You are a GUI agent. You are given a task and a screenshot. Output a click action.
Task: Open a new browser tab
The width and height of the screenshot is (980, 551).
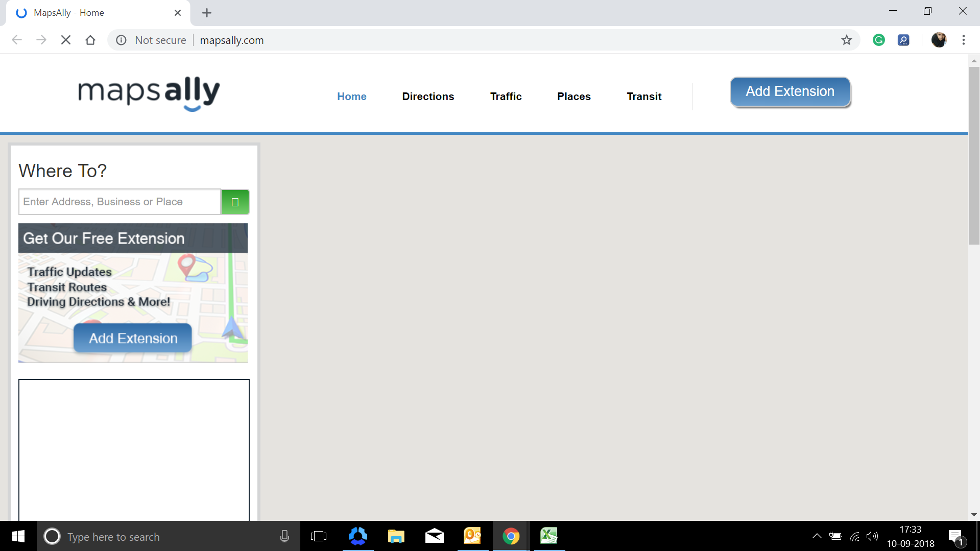[x=207, y=13]
